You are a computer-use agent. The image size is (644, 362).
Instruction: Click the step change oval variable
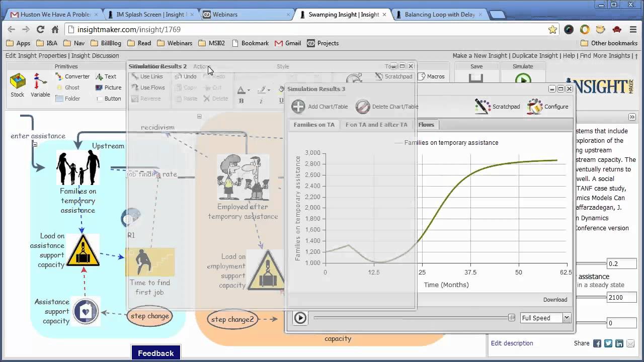coord(149,316)
